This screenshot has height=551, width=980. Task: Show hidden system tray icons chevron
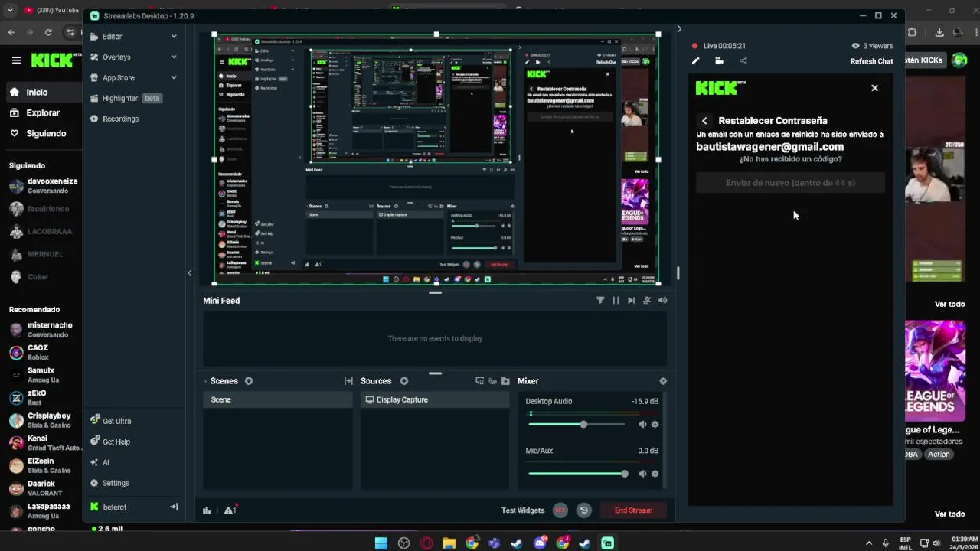868,543
